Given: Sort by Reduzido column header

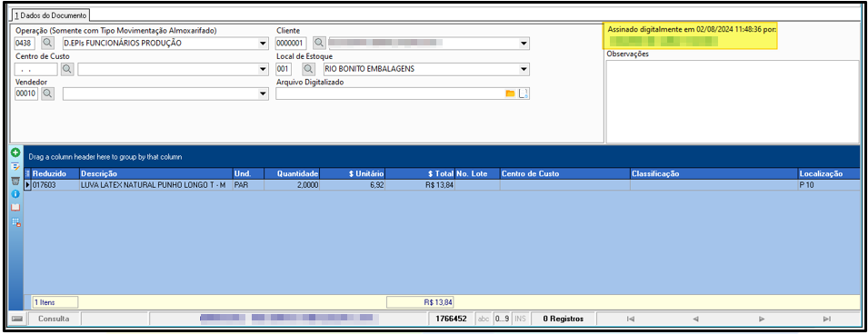Looking at the screenshot, I should tap(55, 173).
